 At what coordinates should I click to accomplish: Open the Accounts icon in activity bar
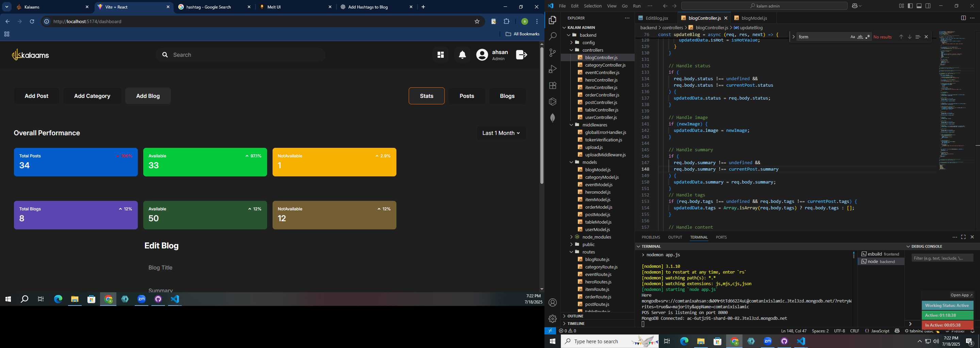click(552, 302)
